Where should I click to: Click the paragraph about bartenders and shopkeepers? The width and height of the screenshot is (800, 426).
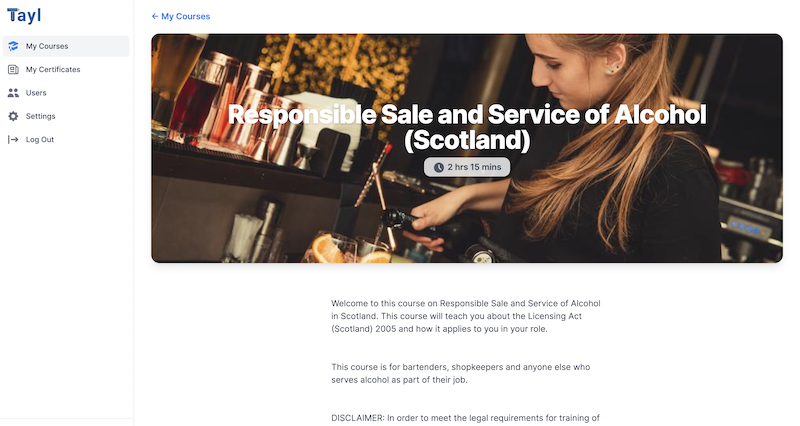461,373
